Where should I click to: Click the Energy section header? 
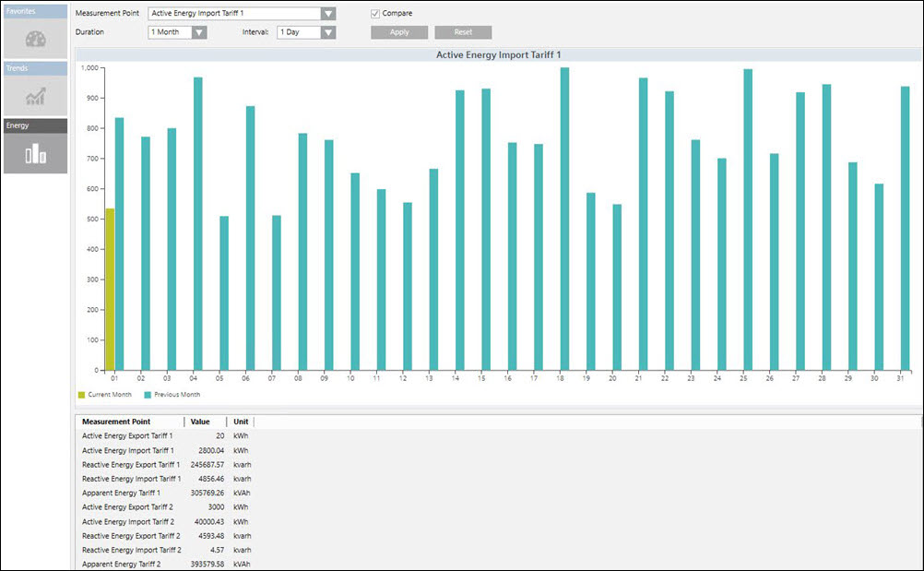click(x=35, y=125)
